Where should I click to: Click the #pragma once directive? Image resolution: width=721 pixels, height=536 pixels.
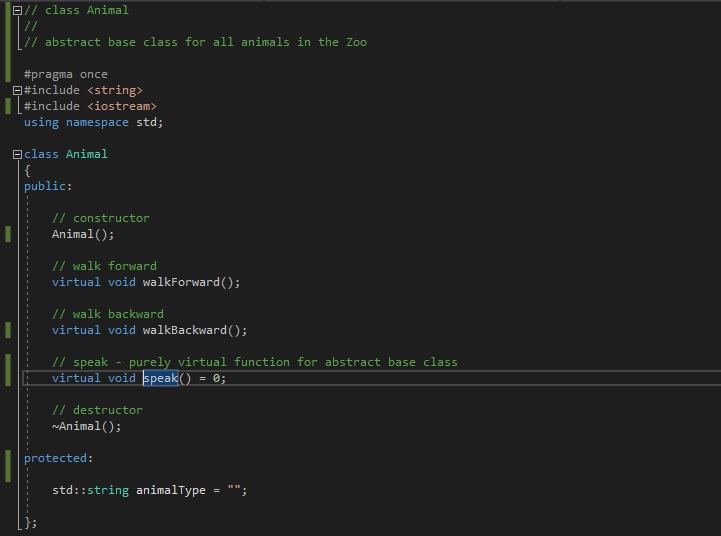tap(66, 74)
